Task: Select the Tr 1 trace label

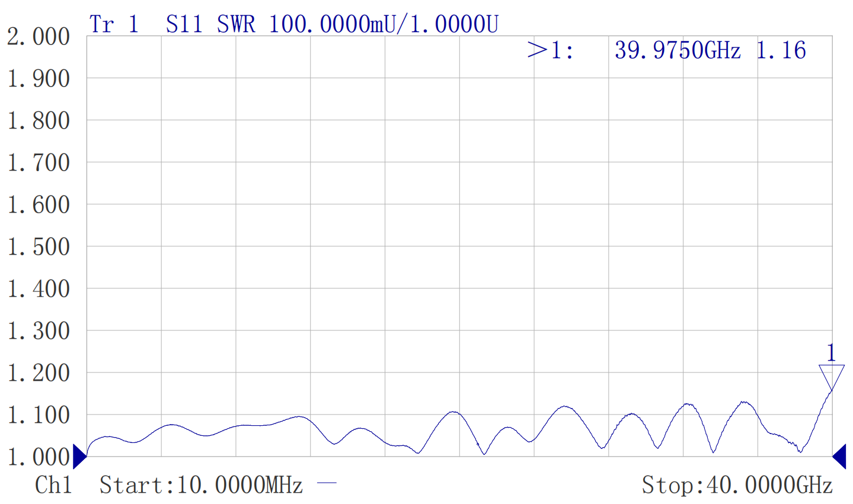Action: click(114, 25)
